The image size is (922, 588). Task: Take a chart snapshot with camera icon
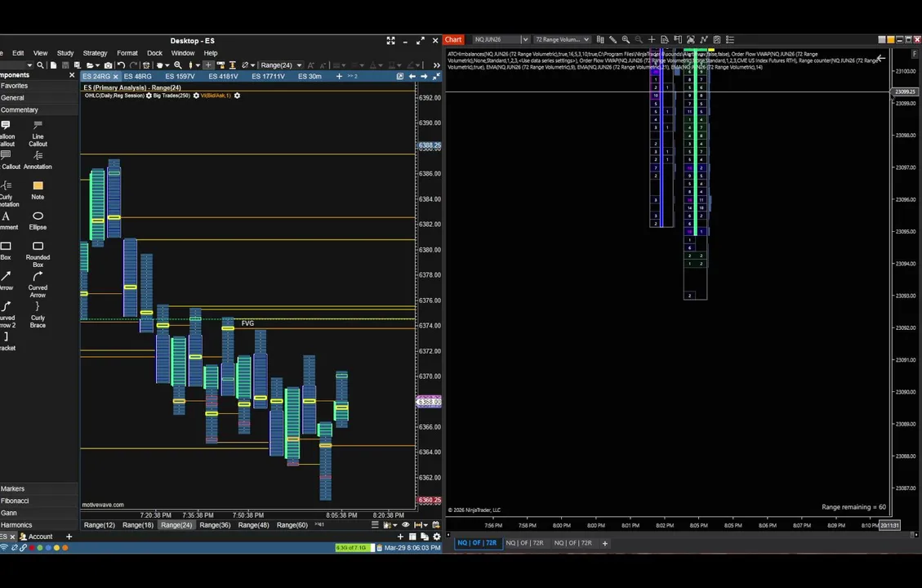(x=108, y=65)
